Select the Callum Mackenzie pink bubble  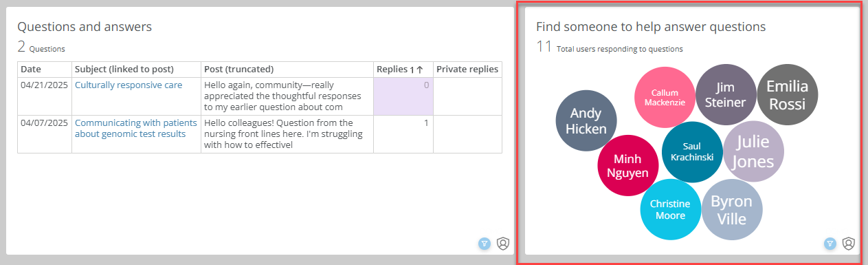point(665,97)
